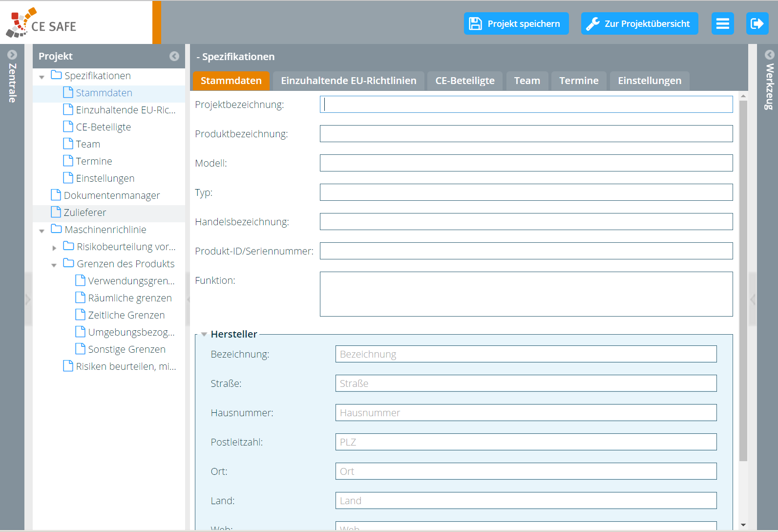778x532 pixels.
Task: Click the Risikobeurteilung folder icon
Action: coord(69,246)
